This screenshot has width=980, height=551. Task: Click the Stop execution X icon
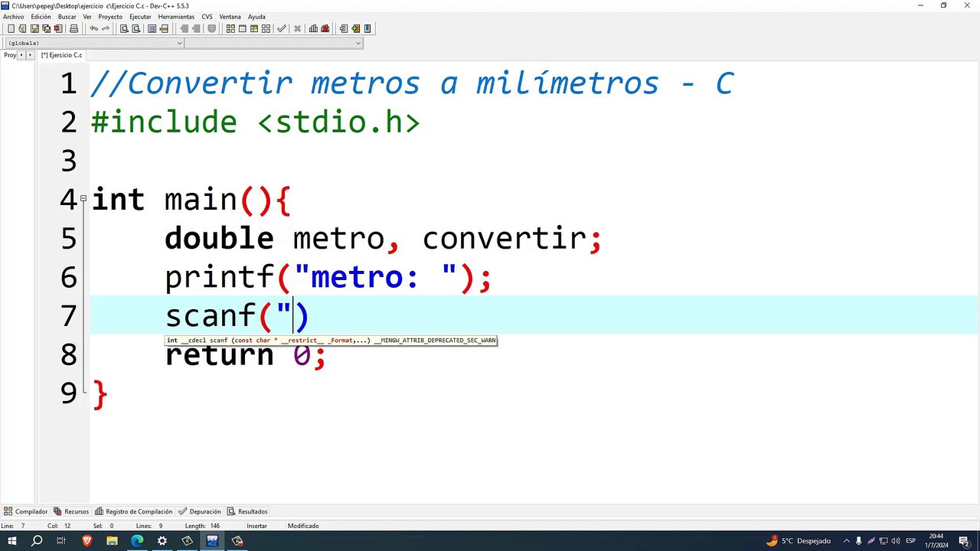coord(297,29)
